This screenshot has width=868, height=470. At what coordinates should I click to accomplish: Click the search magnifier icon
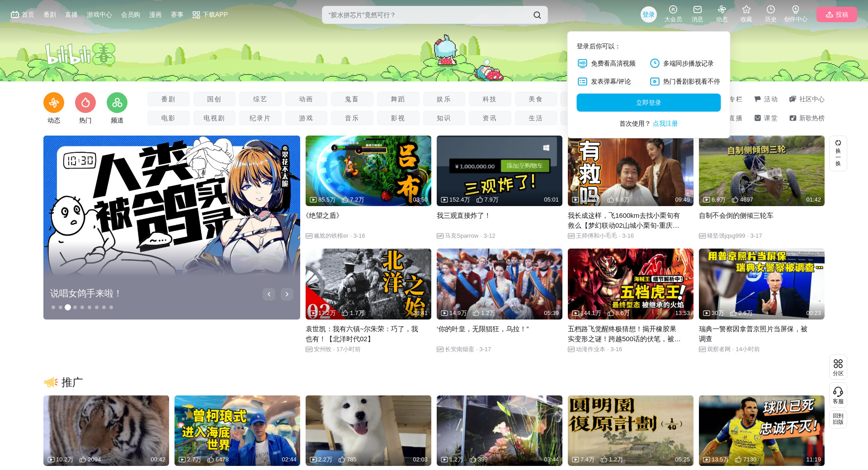[537, 15]
